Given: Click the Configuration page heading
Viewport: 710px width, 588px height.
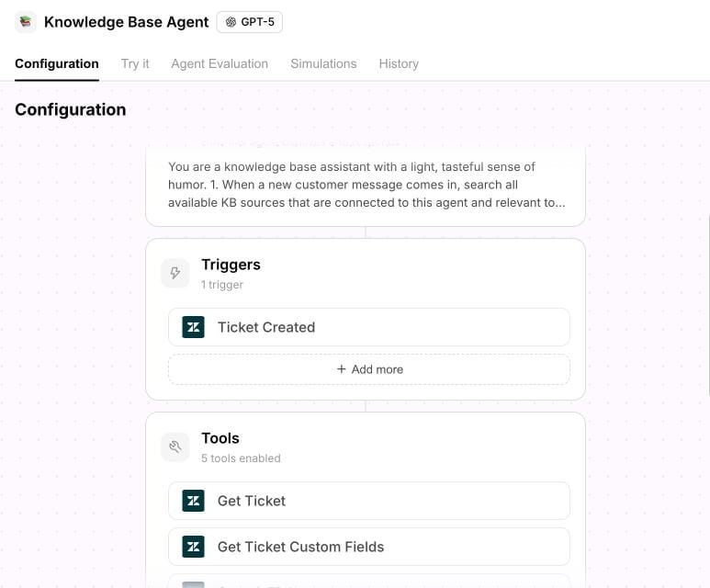Looking at the screenshot, I should (71, 109).
